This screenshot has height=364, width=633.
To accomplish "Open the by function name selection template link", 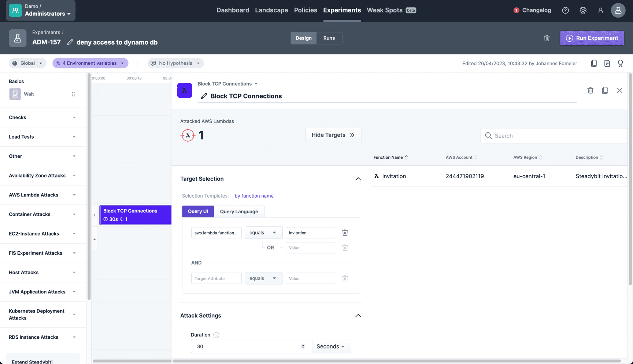I will (254, 196).
